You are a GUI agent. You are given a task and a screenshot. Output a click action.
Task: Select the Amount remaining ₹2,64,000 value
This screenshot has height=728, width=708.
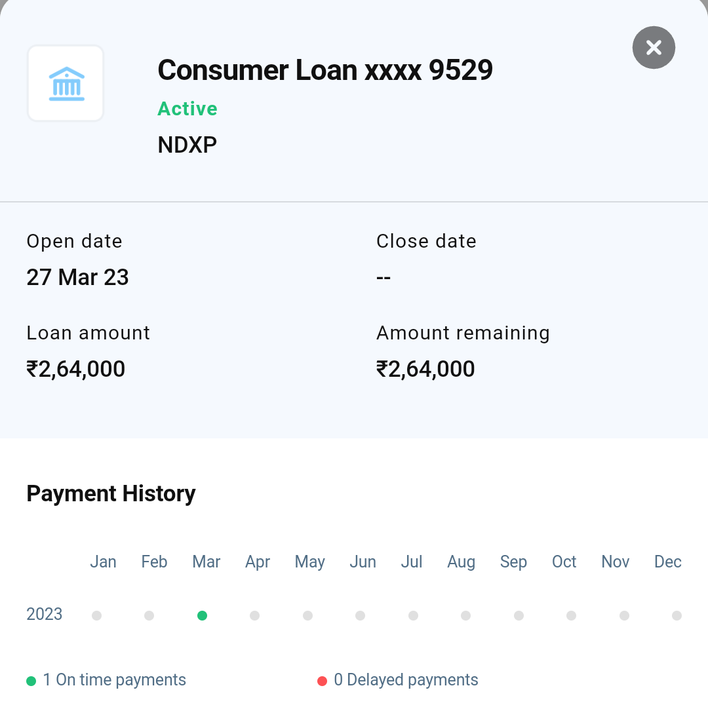point(425,369)
